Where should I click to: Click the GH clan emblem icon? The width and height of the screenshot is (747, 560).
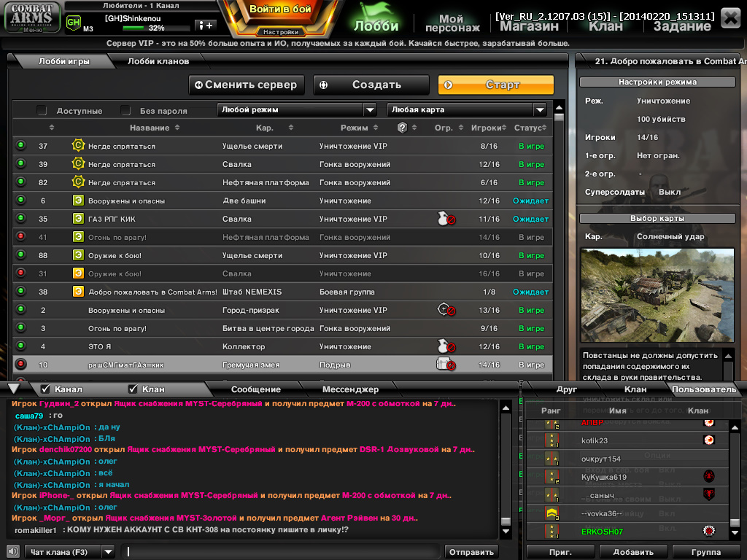point(74,23)
